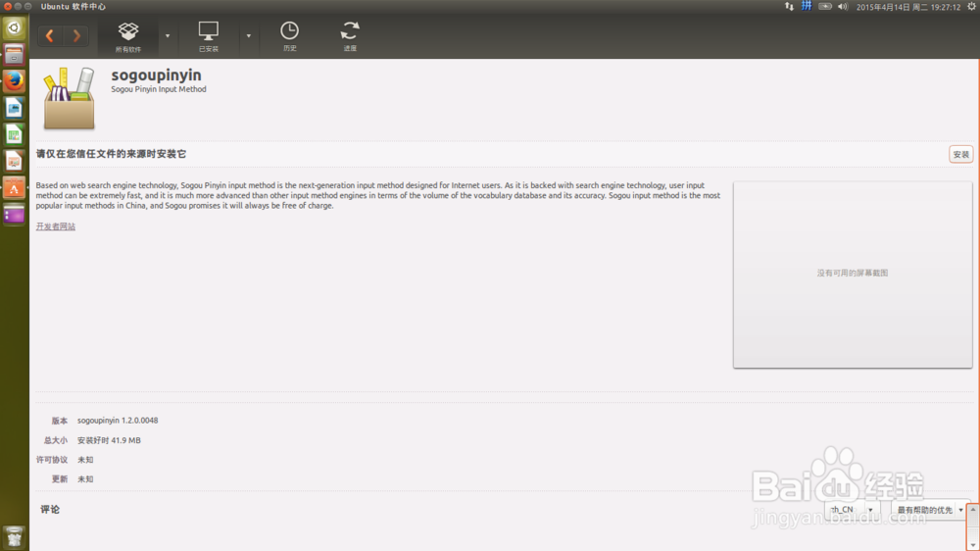Go forward with the right arrow button
The width and height of the screenshot is (980, 551).
pyautogui.click(x=76, y=35)
